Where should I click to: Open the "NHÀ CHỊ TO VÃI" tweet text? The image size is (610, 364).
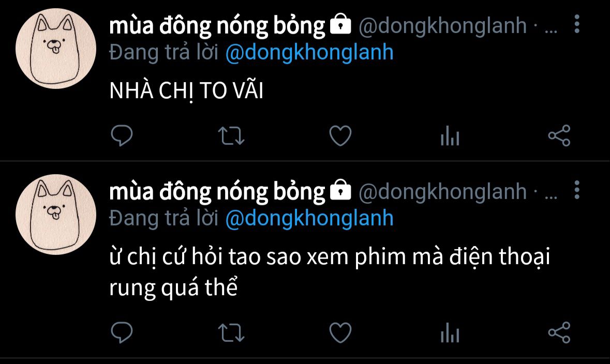coord(186,92)
